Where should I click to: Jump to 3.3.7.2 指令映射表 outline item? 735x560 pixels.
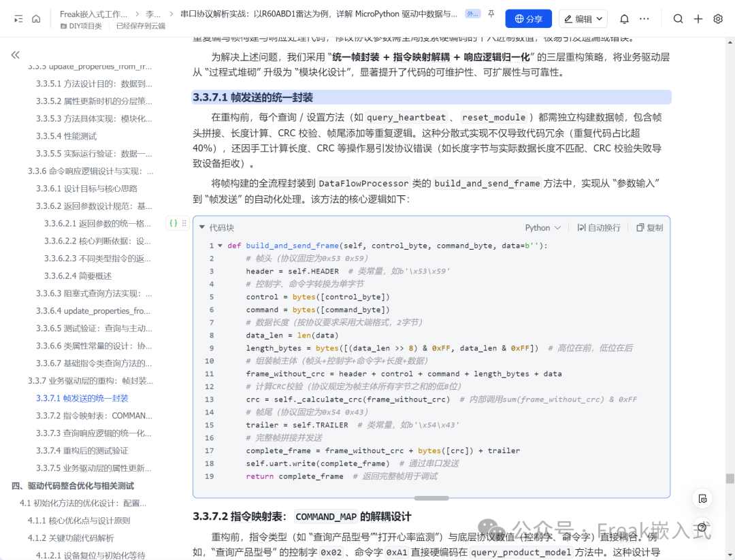(x=94, y=416)
